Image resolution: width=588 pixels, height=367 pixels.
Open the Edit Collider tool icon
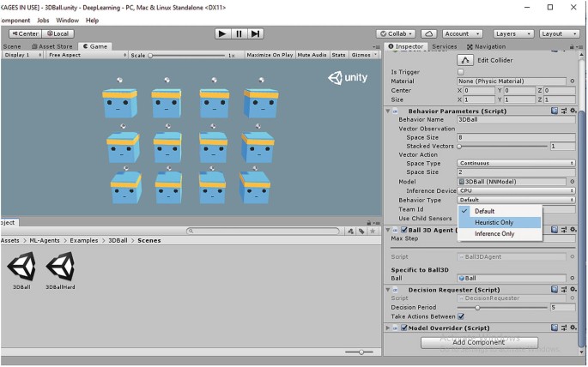click(x=465, y=60)
